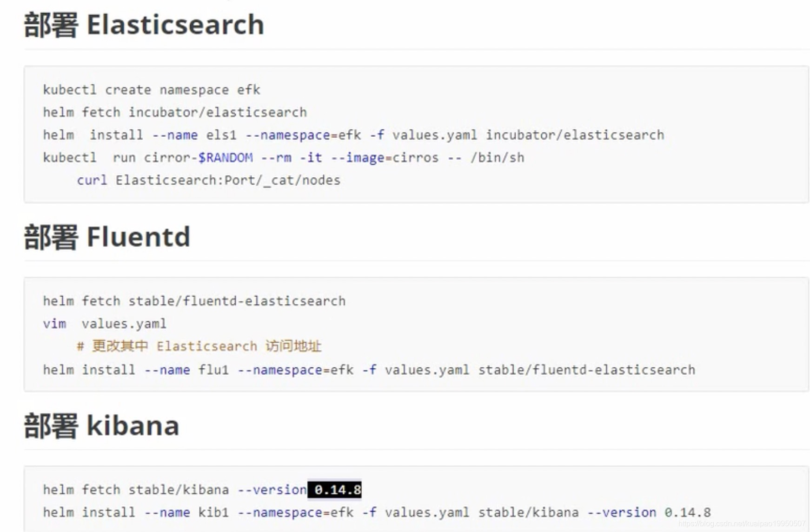The height and width of the screenshot is (532, 810).
Task: Click incubator/elasticsearch in the helm install line
Action: coord(575,135)
